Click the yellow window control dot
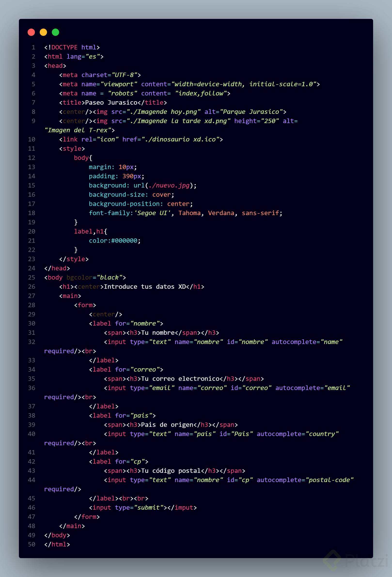The image size is (392, 577). 43,32
